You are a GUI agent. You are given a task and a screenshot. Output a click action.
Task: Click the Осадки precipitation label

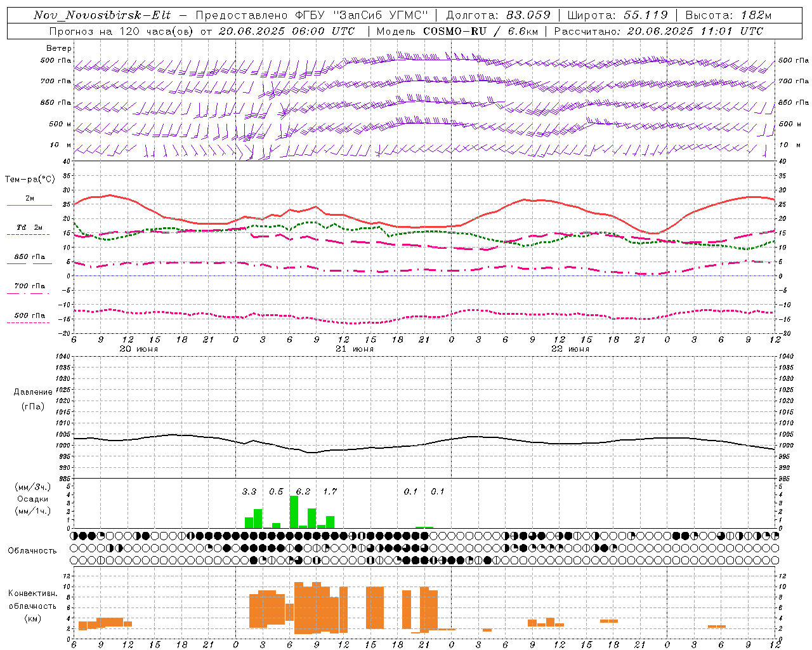pos(32,499)
